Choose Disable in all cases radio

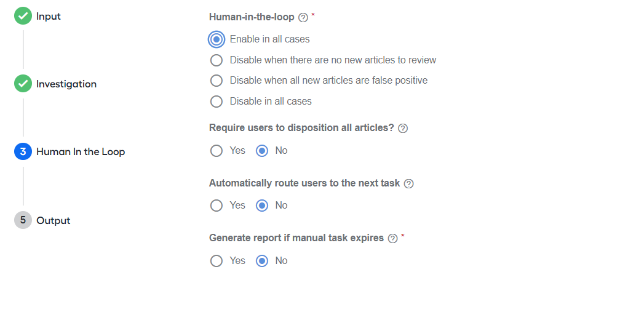(217, 102)
